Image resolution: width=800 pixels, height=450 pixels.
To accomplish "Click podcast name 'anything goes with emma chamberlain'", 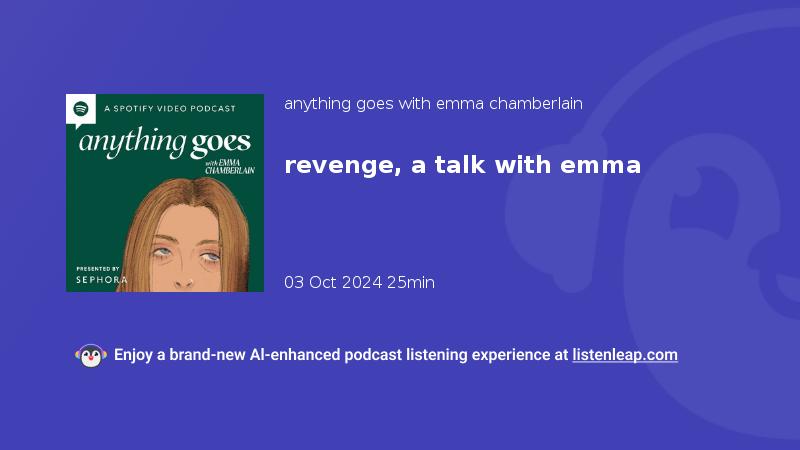I will point(433,104).
